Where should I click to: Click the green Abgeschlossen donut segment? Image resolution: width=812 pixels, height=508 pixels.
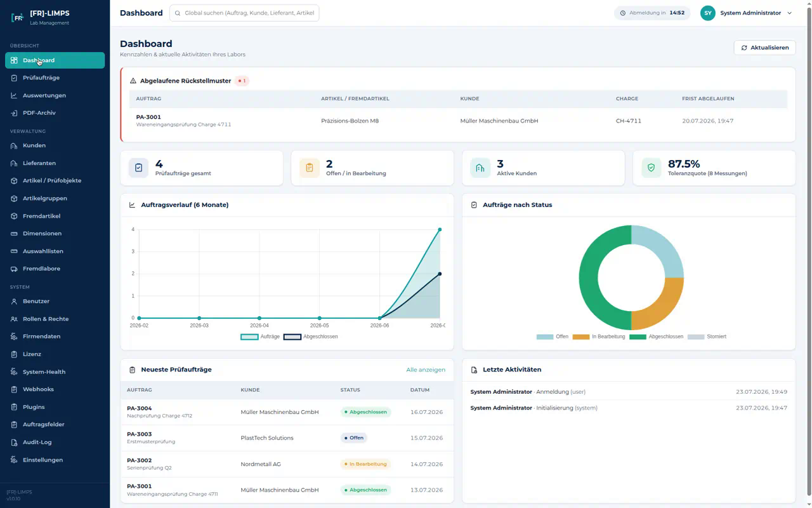pyautogui.click(x=589, y=277)
